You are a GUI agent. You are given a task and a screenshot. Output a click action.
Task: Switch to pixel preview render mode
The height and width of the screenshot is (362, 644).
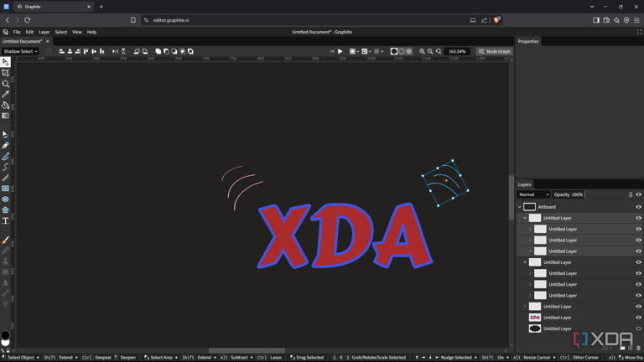click(409, 51)
